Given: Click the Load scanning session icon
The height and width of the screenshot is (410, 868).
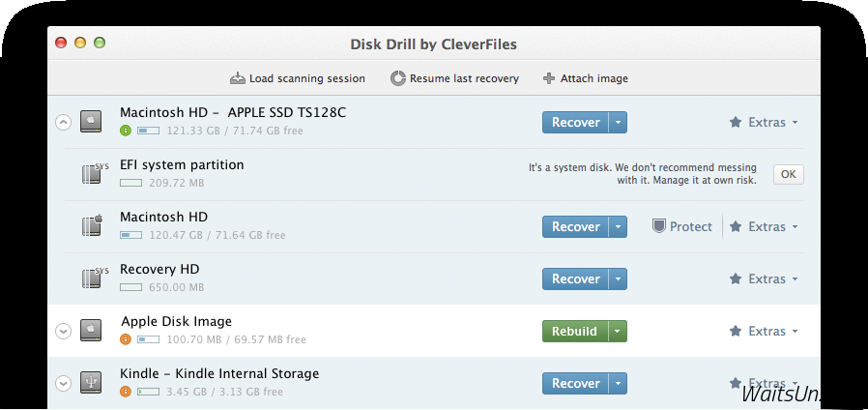Looking at the screenshot, I should coord(238,78).
